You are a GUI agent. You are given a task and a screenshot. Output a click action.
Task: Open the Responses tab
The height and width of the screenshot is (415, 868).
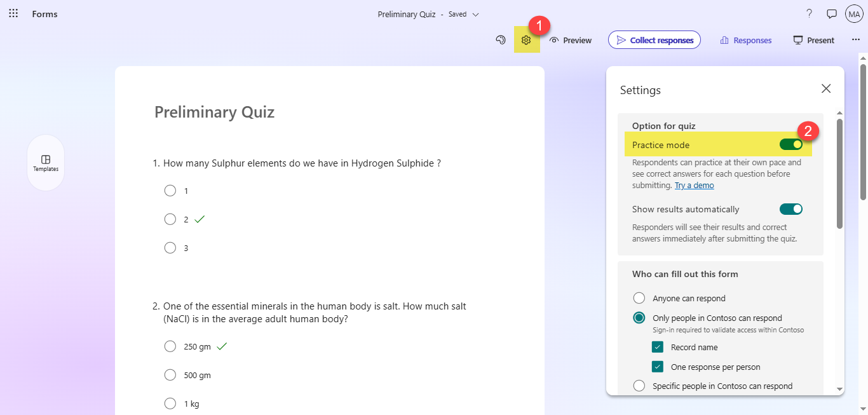(745, 40)
